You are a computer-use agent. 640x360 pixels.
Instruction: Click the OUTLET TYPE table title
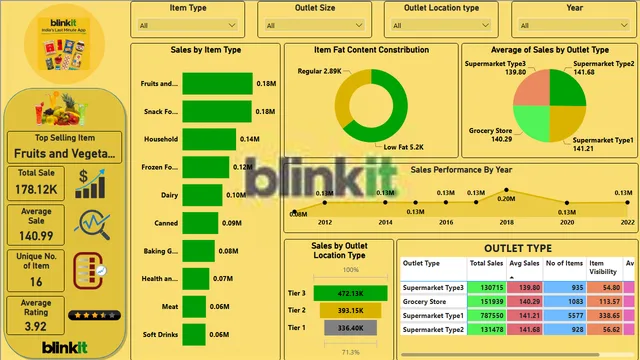coord(518,249)
